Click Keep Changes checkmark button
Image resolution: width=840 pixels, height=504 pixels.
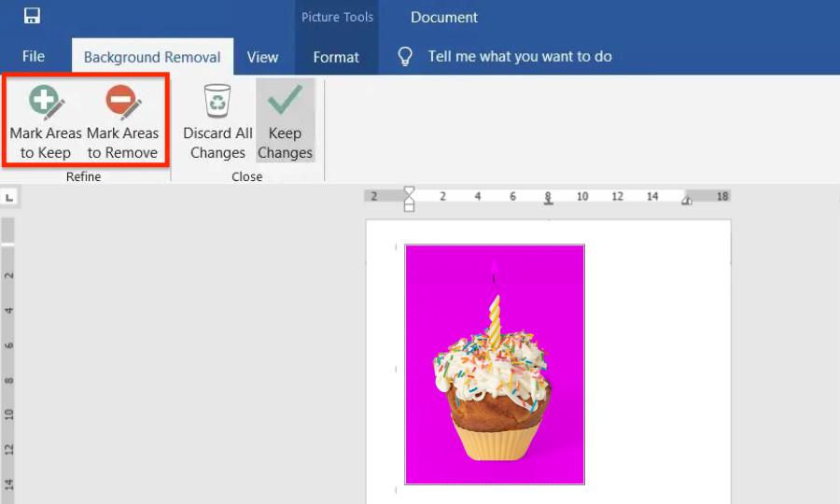click(285, 120)
